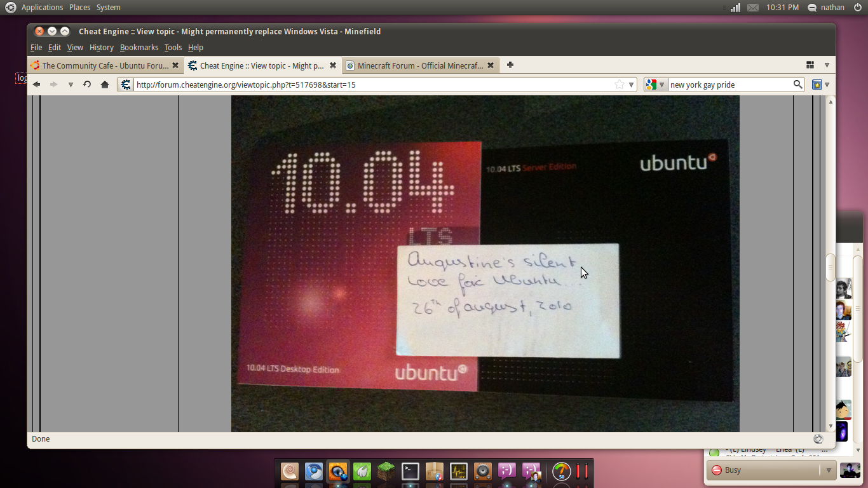The image size is (868, 488).
Task: Click the scroll up arrow of the page
Action: point(831,101)
